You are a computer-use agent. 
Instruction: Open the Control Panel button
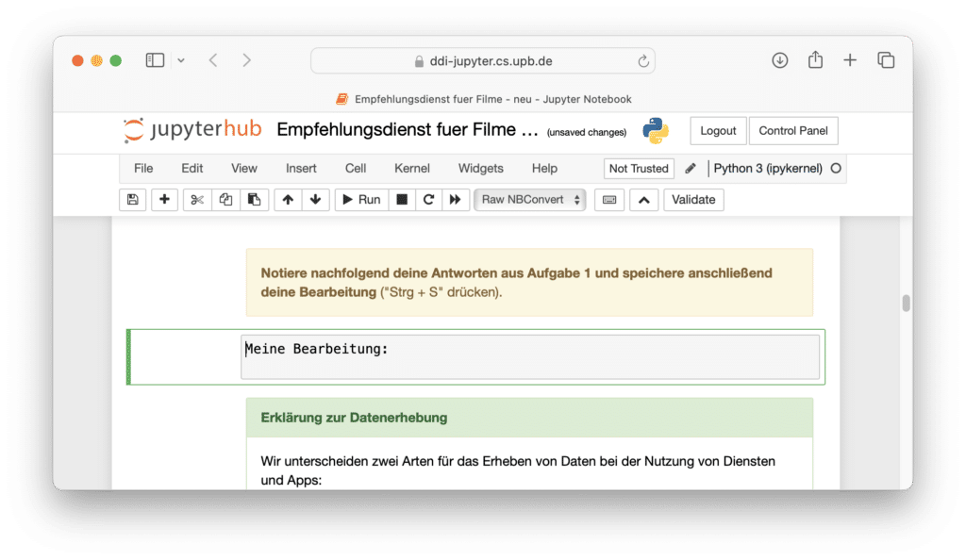(x=792, y=130)
